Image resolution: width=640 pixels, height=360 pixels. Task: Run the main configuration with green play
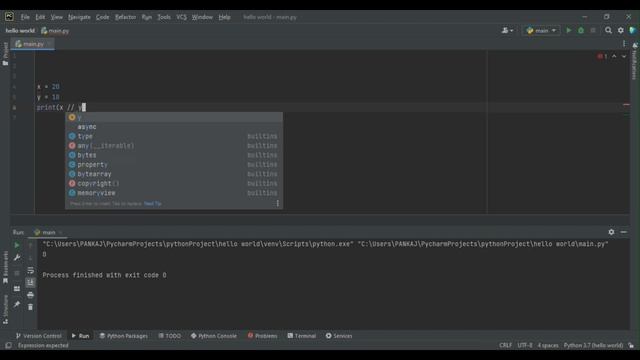coord(568,30)
